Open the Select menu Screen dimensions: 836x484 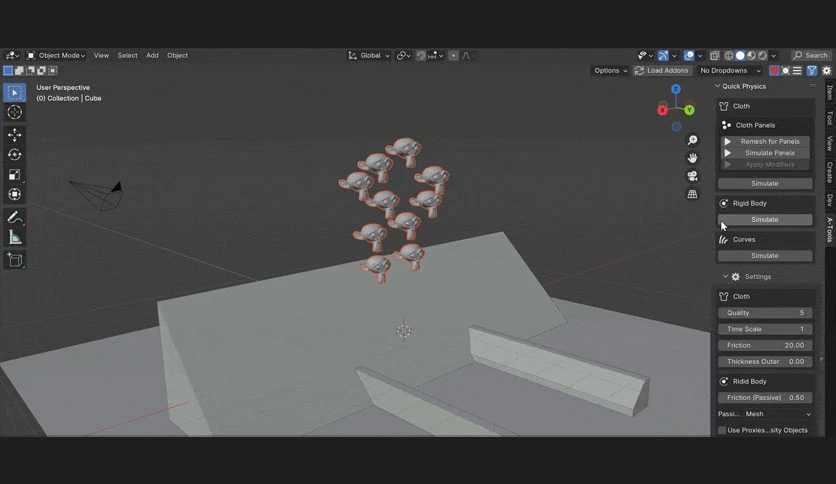127,55
